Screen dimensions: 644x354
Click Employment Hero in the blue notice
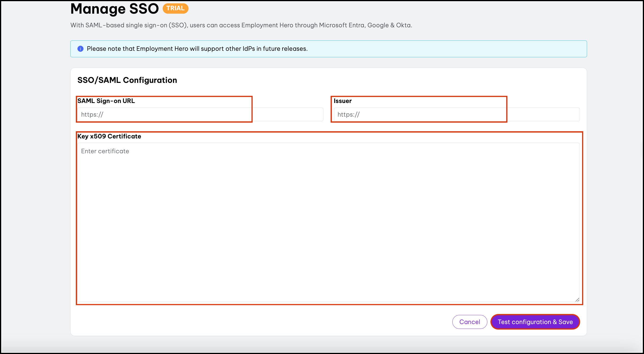162,49
